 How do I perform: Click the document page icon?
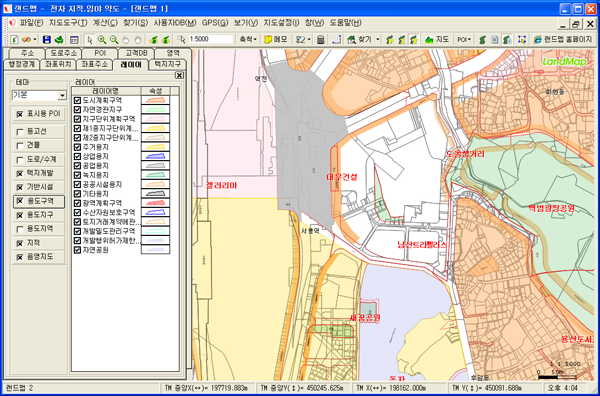point(495,39)
